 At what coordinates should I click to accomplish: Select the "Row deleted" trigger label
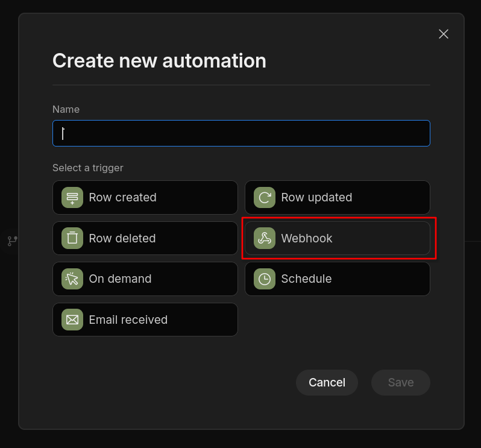click(x=122, y=238)
